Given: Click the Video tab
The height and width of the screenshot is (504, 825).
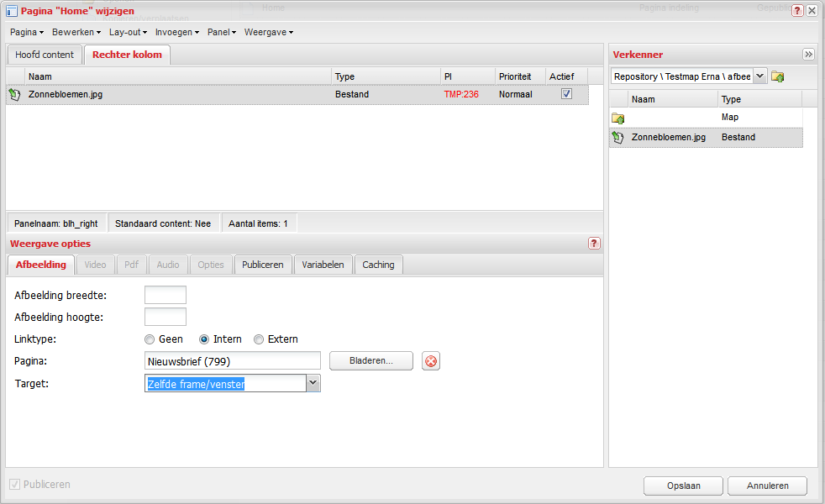Looking at the screenshot, I should point(95,265).
